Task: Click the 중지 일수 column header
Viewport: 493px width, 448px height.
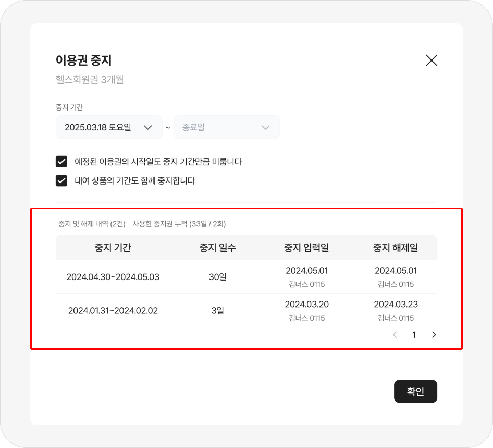Action: click(x=217, y=248)
